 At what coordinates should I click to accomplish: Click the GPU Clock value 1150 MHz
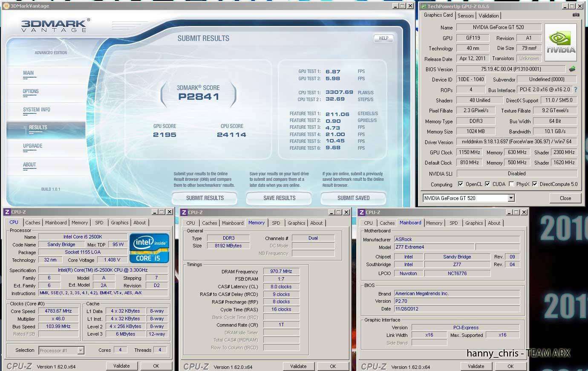[x=470, y=152]
